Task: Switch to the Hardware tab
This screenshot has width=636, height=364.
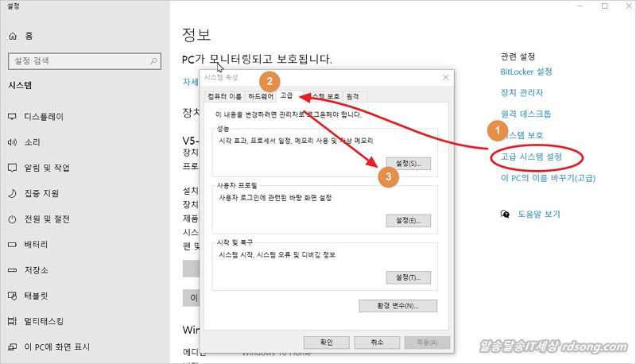Action: click(261, 96)
